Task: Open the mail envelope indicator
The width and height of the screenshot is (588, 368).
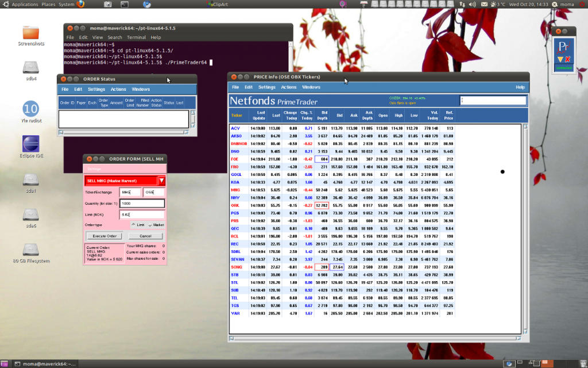Action: click(484, 4)
